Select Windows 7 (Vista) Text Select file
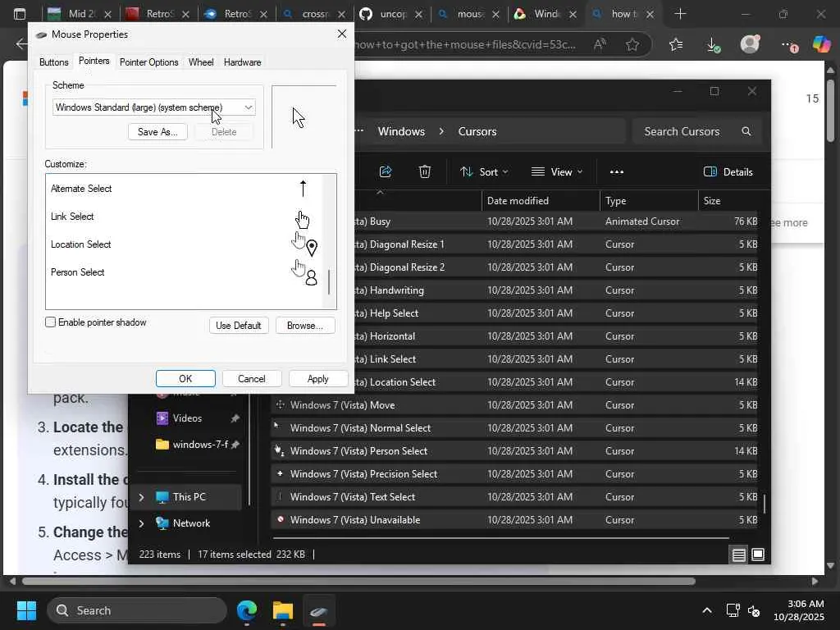Image resolution: width=840 pixels, height=630 pixels. (x=515, y=497)
